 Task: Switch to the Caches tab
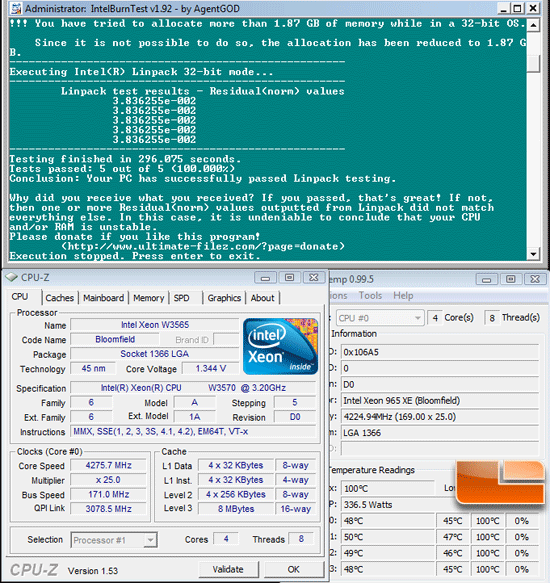[x=59, y=298]
